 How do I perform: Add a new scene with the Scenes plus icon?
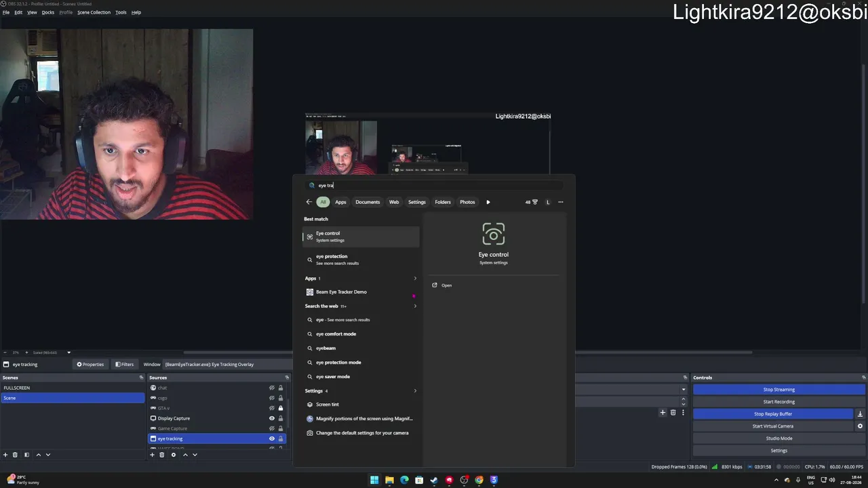[5, 455]
